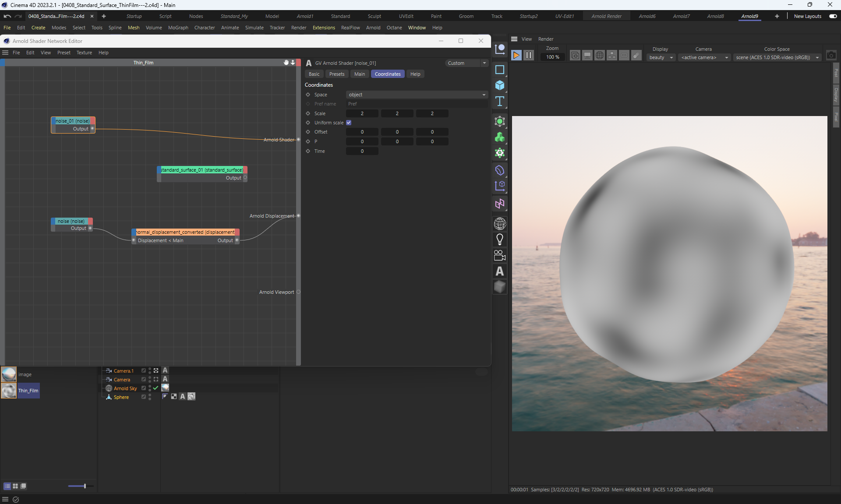The image size is (841, 504).
Task: Open the MoGraph menu
Action: click(178, 28)
